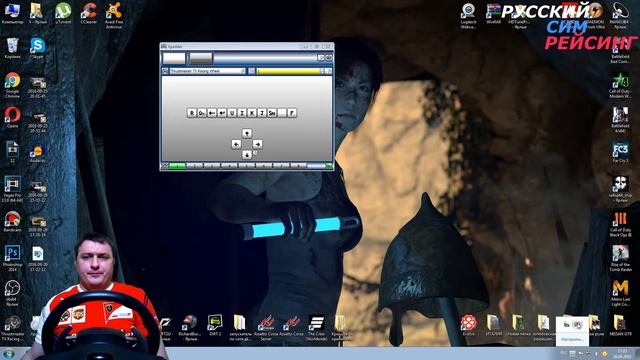Open Evolve desktop shortcut
Image resolution: width=640 pixels, height=360 pixels.
point(468,325)
